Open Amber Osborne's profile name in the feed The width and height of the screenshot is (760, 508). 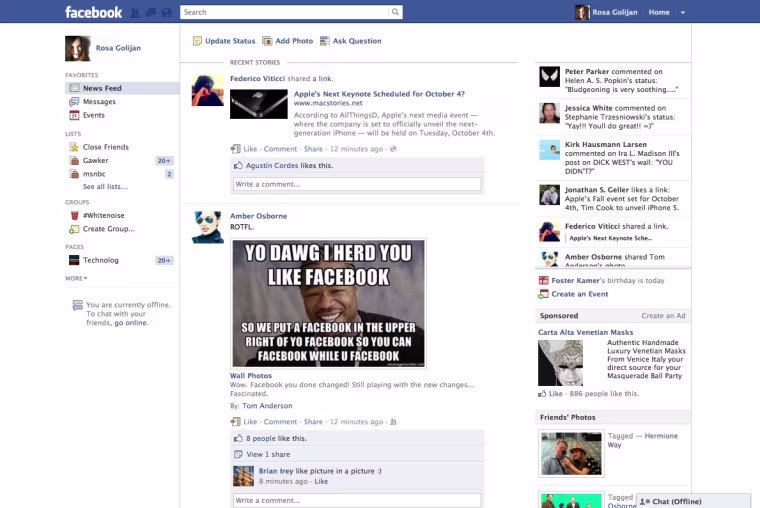point(258,216)
